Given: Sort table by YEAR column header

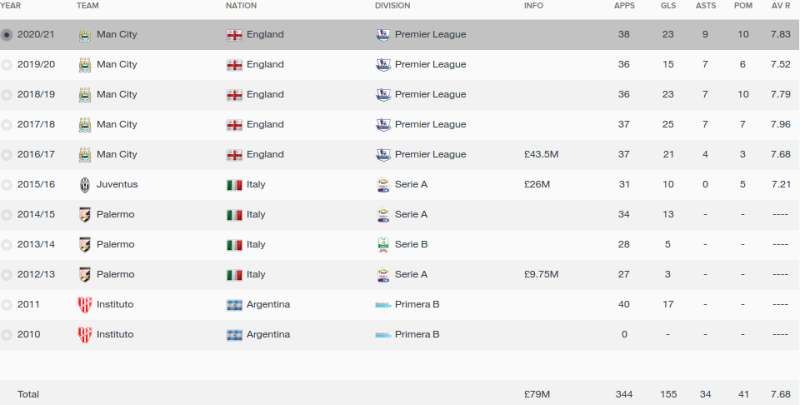Looking at the screenshot, I should pyautogui.click(x=11, y=6).
